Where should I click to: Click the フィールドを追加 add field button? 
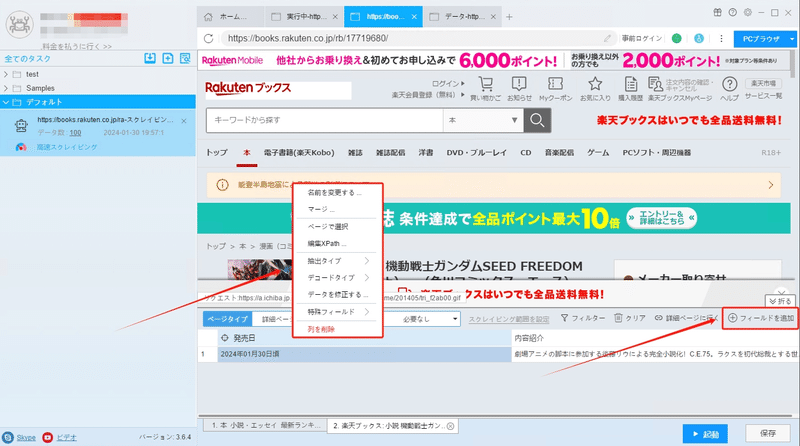pyautogui.click(x=761, y=318)
